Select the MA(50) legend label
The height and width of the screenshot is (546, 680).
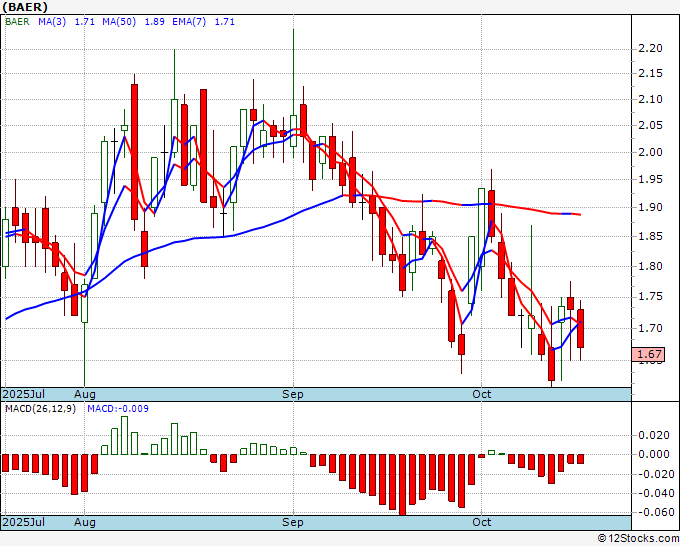[x=119, y=22]
